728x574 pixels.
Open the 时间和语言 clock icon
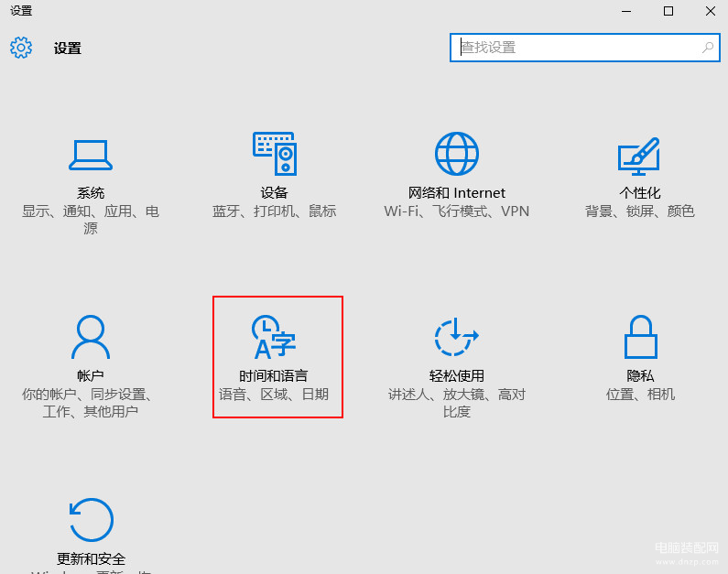[x=274, y=337]
